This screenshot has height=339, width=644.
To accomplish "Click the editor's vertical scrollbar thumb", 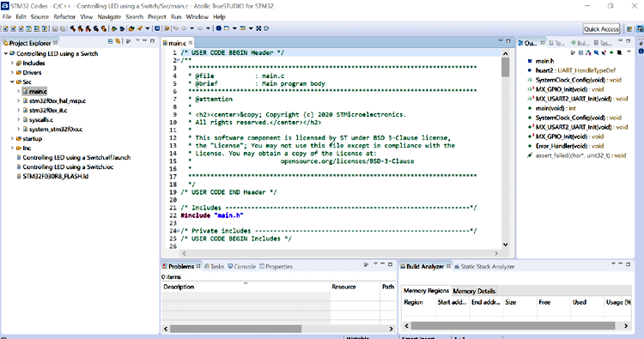I will [505, 67].
